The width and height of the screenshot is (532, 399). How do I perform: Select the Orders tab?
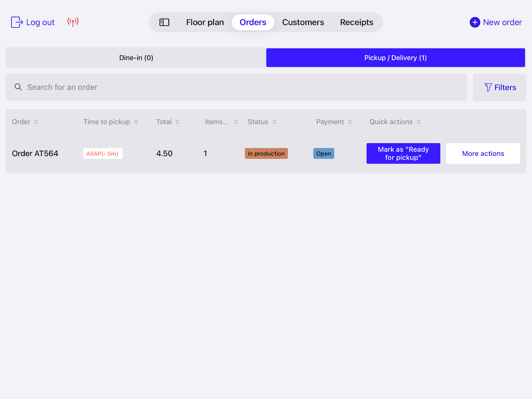253,22
